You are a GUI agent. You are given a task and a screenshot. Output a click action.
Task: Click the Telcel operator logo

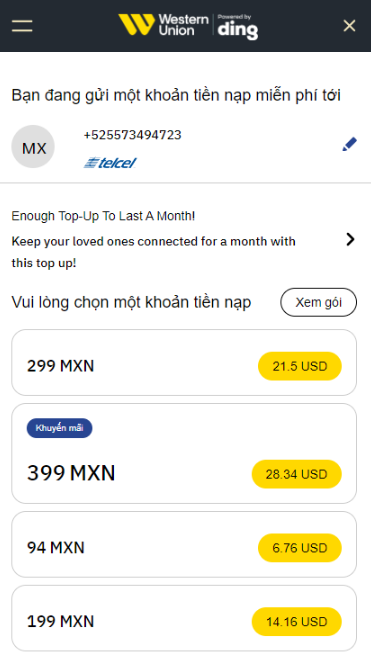click(110, 163)
